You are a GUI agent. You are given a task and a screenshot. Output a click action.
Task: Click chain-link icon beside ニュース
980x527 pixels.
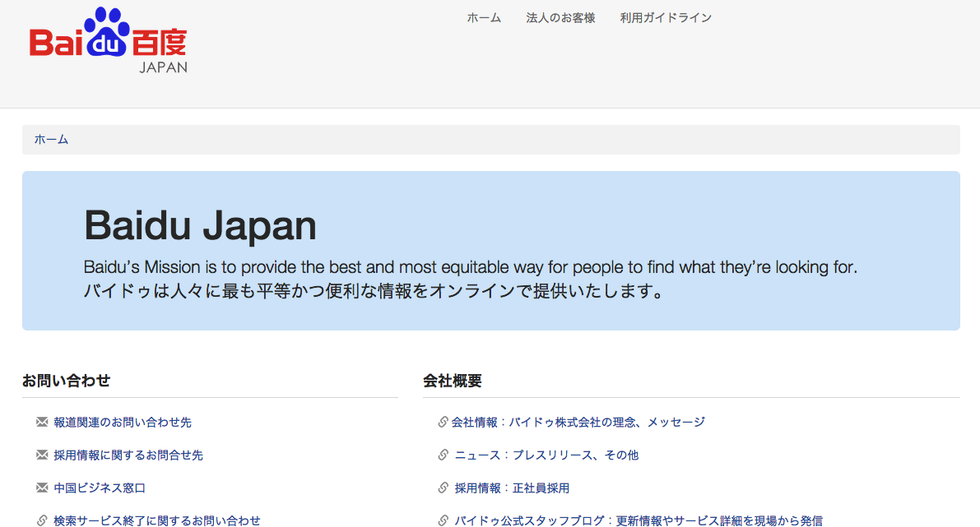click(444, 455)
